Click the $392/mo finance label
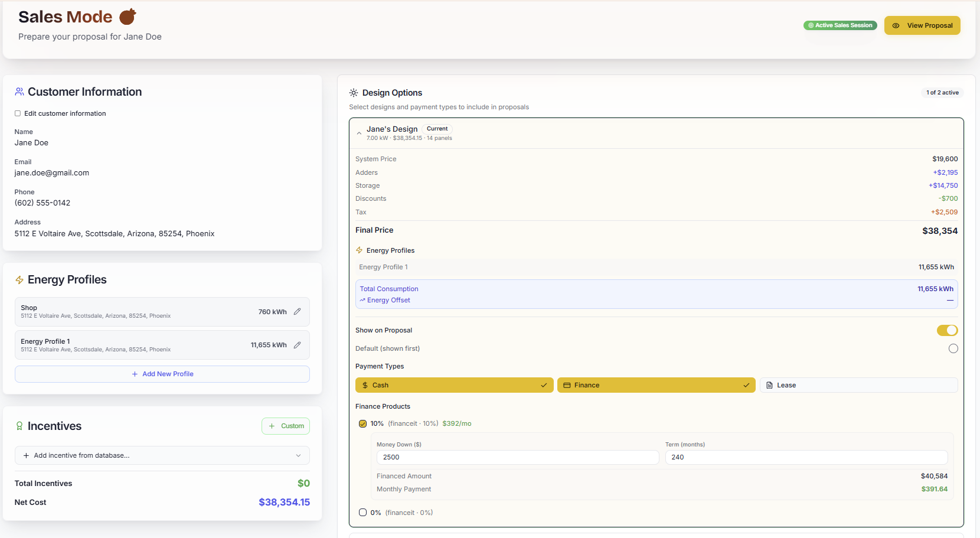 [457, 423]
